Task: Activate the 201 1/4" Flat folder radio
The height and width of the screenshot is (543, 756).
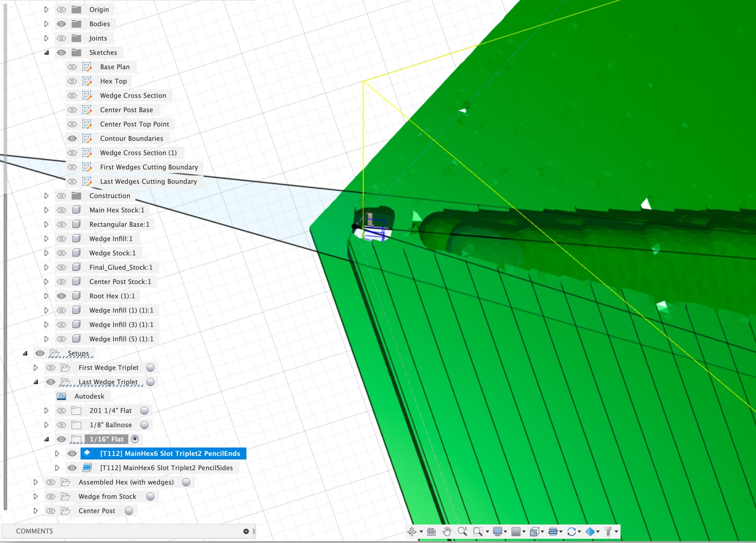Action: [x=145, y=410]
